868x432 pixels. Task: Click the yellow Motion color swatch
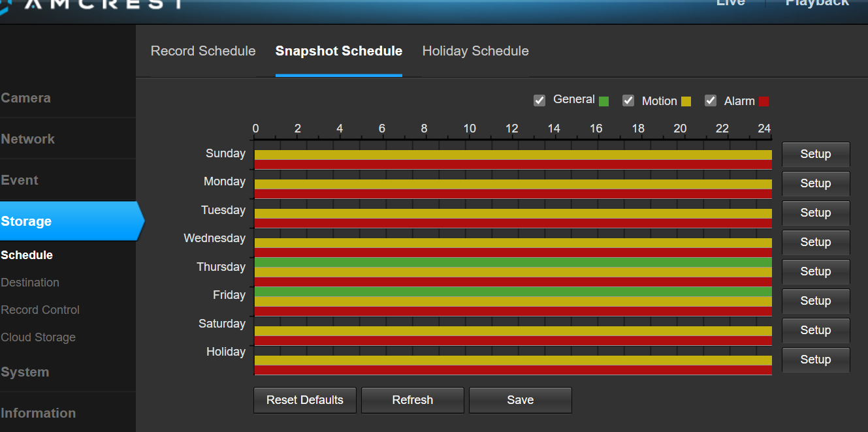(686, 101)
